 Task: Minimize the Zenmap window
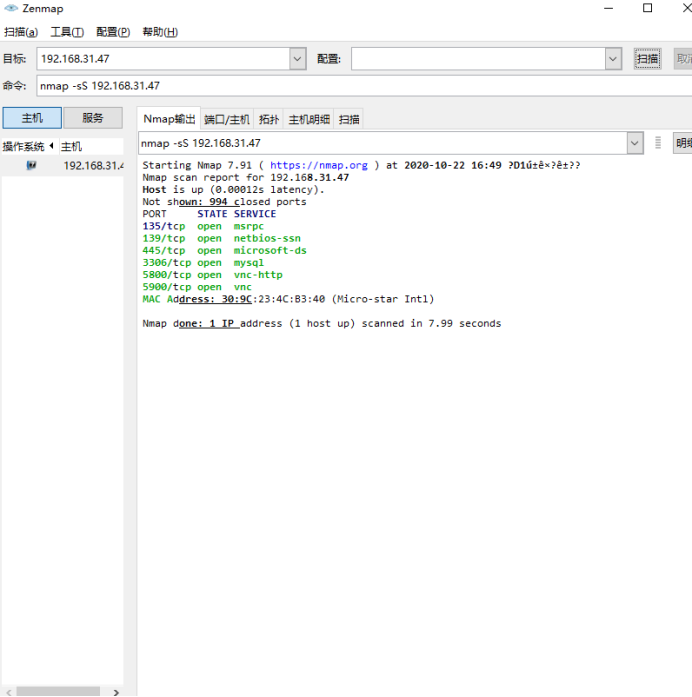coord(608,8)
